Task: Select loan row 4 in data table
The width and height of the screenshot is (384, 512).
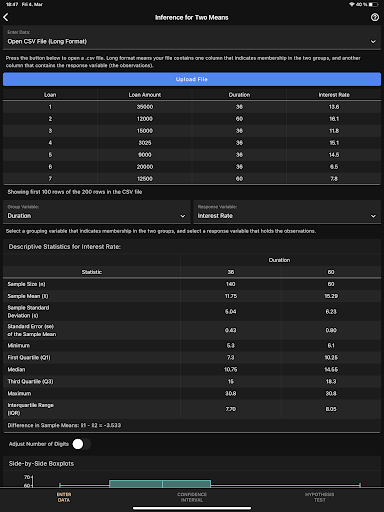Action: (192, 143)
